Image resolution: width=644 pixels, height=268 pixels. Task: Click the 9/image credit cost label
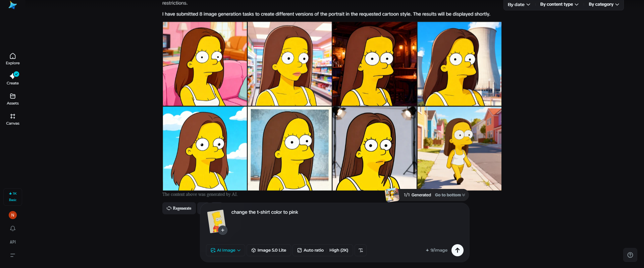click(437, 250)
